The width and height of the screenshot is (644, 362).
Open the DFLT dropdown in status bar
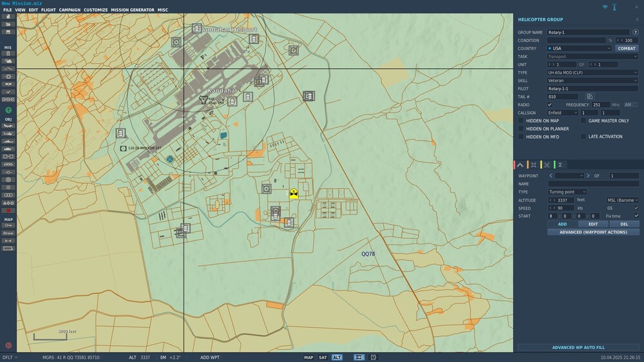pyautogui.click(x=10, y=357)
